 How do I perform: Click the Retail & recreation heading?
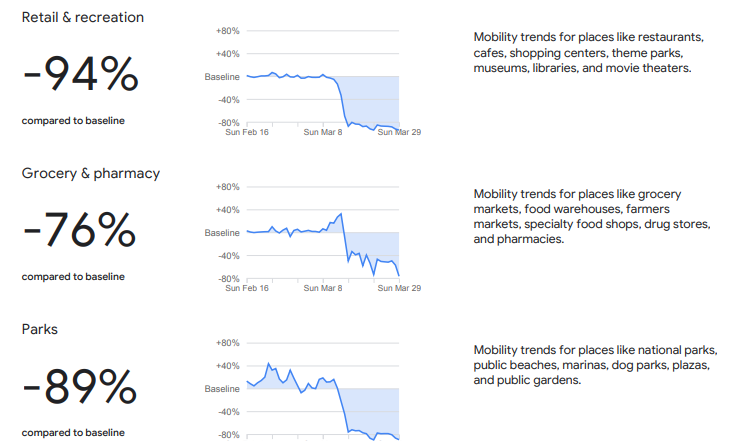83,17
